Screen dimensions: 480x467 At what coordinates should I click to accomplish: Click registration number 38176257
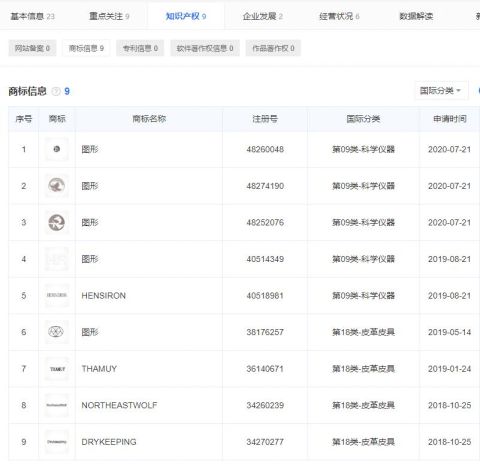(x=265, y=332)
